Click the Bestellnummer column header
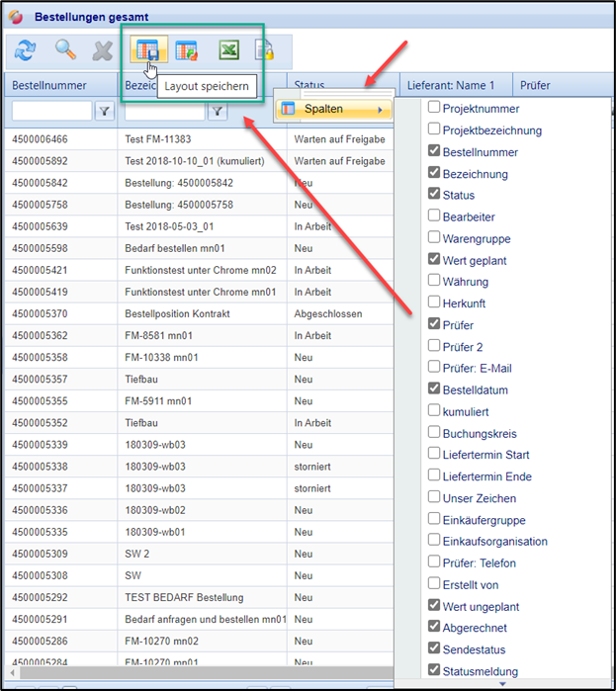616x691 pixels. (49, 85)
